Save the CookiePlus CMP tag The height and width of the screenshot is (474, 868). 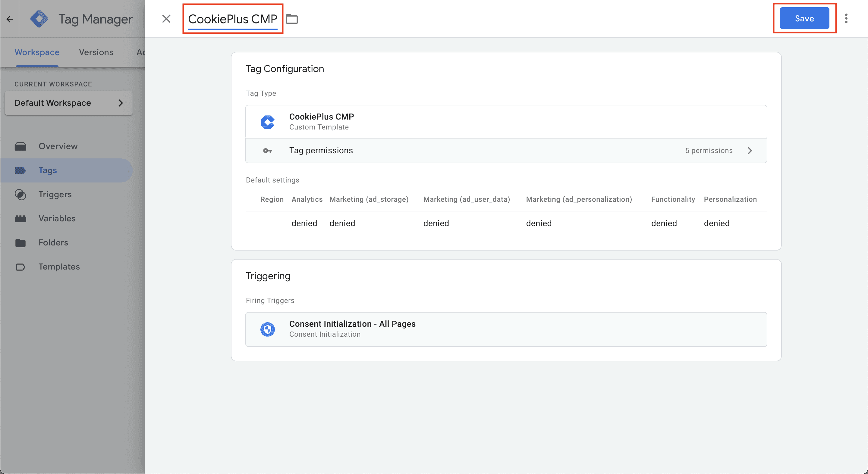(x=804, y=18)
